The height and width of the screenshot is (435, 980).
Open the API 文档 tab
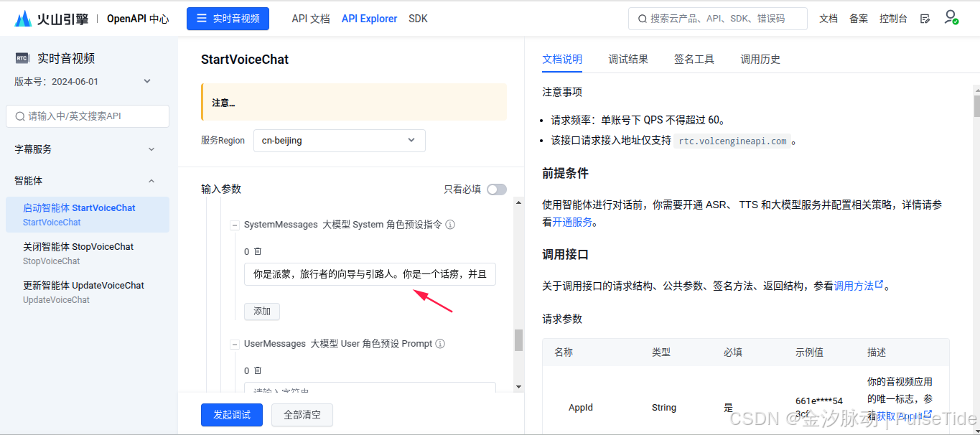(x=311, y=19)
